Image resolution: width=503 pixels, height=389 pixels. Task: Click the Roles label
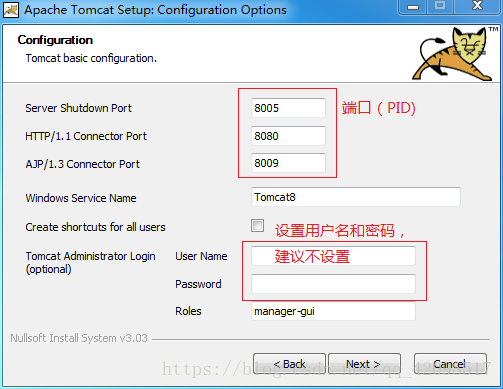[x=188, y=311]
